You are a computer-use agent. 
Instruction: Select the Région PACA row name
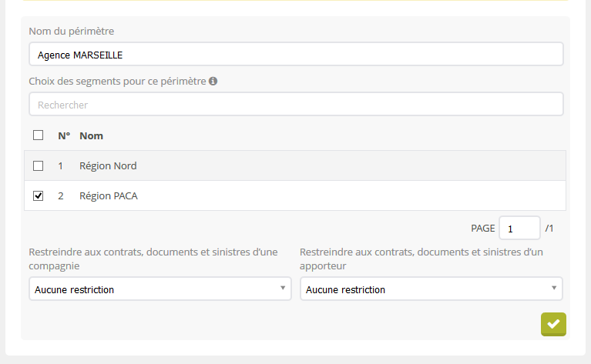(109, 196)
